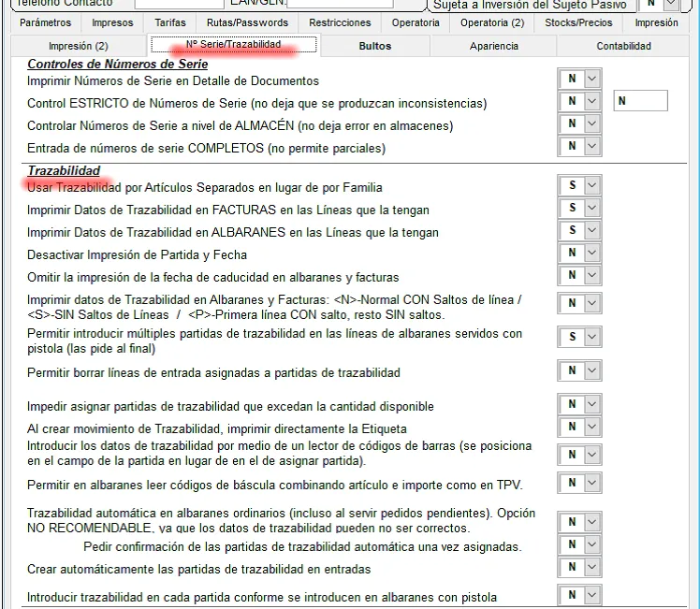Go to the Stocks/Precios tab
Screen dimensions: 700x609
pyautogui.click(x=578, y=22)
